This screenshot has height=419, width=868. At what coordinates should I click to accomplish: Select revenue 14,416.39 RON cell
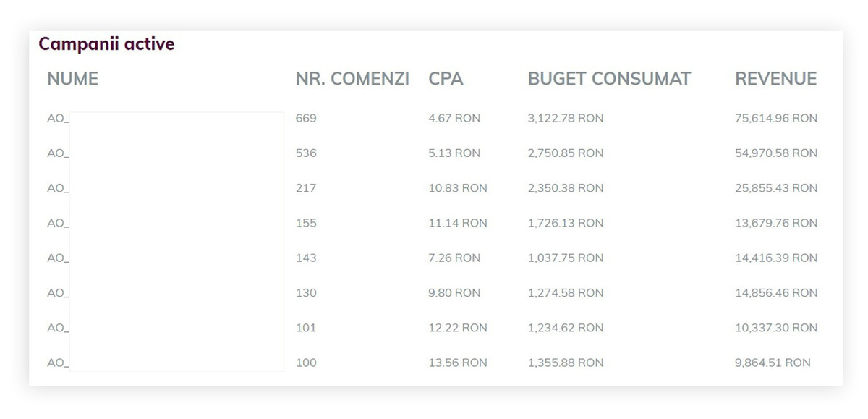click(775, 258)
